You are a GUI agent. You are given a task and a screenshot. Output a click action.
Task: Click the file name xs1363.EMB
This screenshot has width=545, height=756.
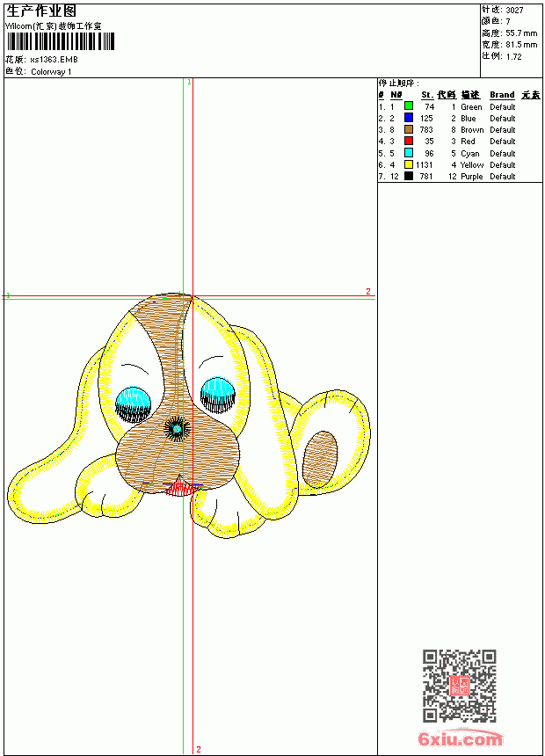click(54, 60)
